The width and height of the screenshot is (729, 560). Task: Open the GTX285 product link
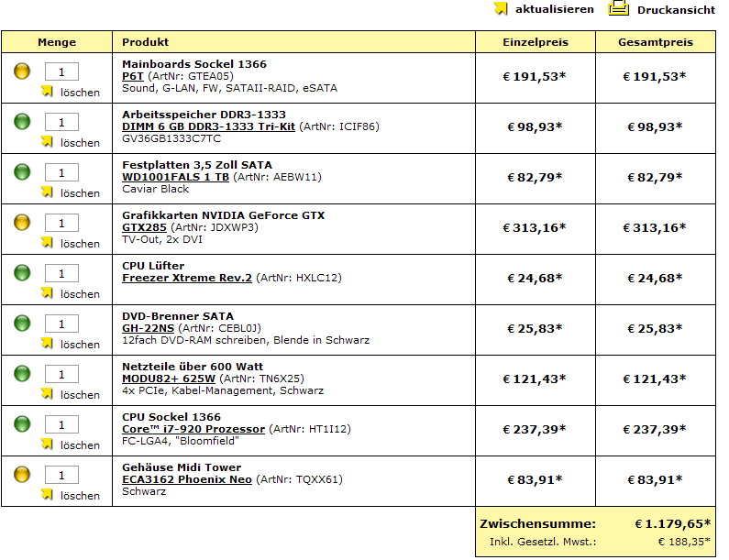(x=144, y=227)
